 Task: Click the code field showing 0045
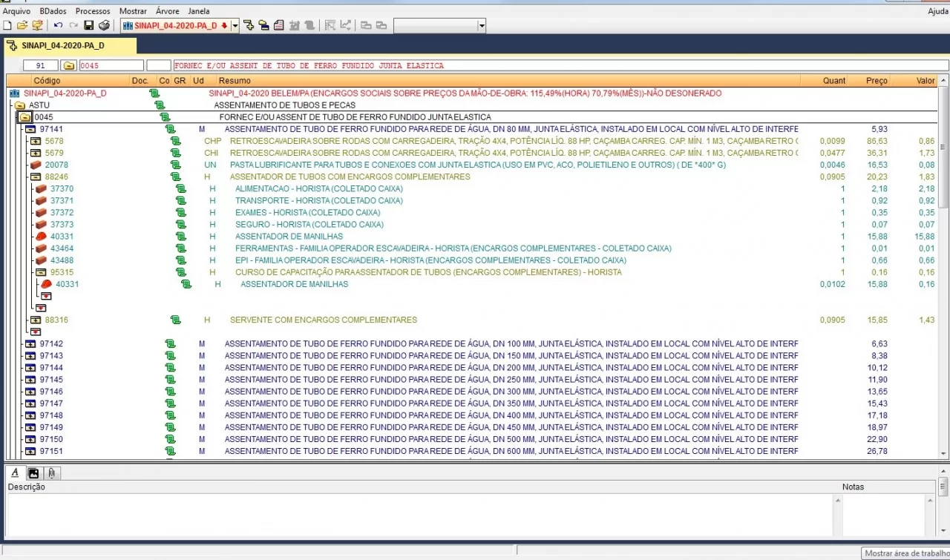click(x=111, y=65)
